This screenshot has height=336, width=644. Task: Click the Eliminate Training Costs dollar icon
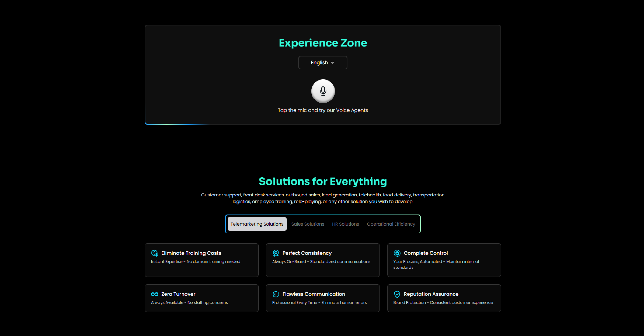155,253
